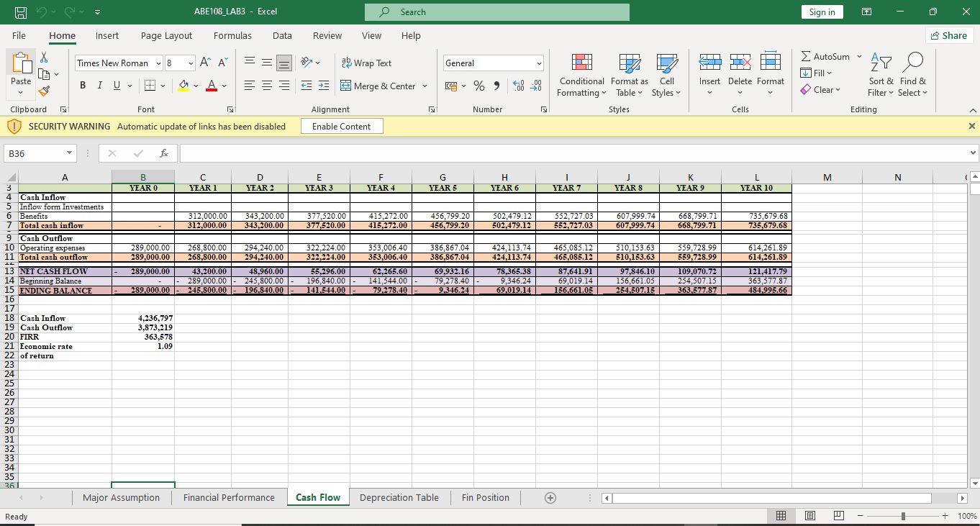Click the zoom slider in status bar
Image resolution: width=980 pixels, height=526 pixels.
(902, 516)
